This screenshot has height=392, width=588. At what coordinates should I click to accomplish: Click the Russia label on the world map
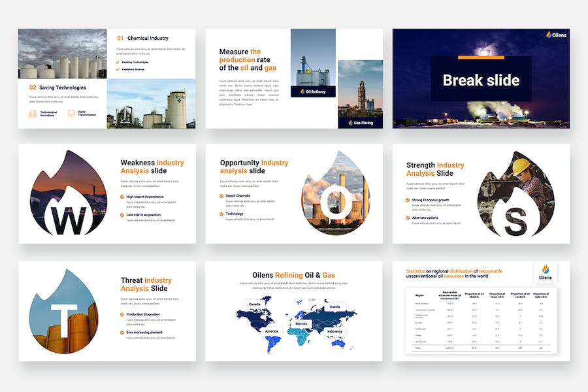click(335, 306)
